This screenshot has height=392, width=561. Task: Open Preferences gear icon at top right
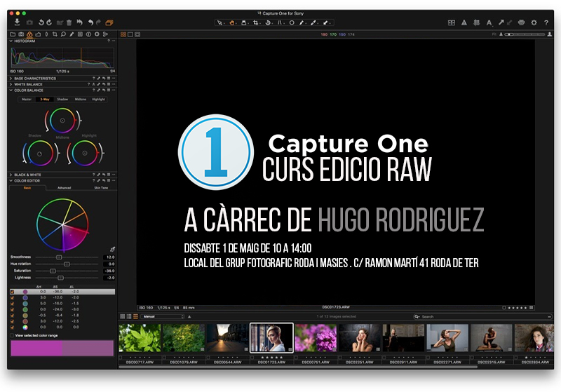[x=534, y=22]
